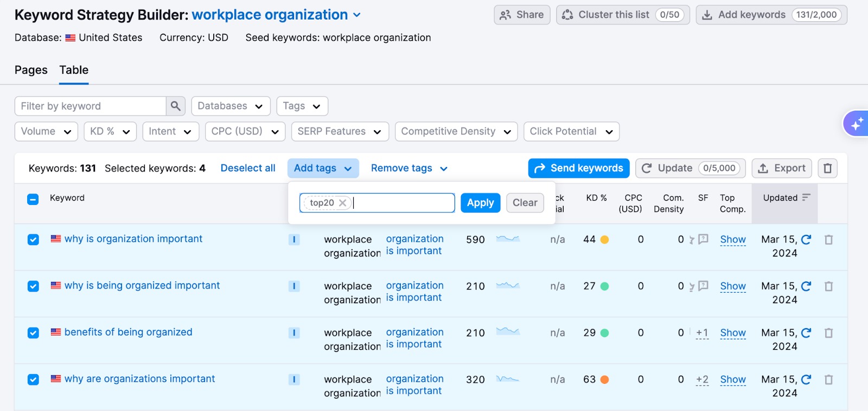868x411 pixels.
Task: Toggle the select-all header checkbox
Action: 33,199
